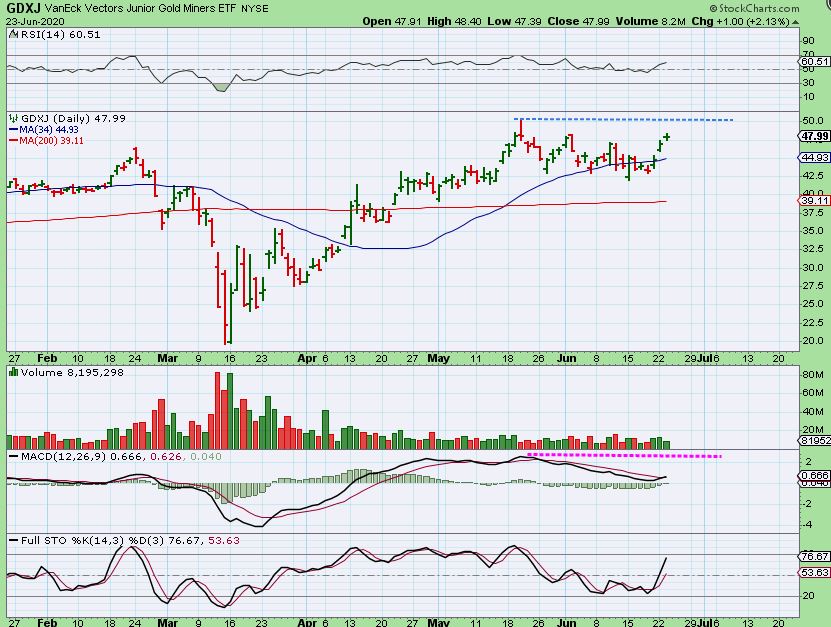
Task: Click the High 48.40 value
Action: coord(454,21)
